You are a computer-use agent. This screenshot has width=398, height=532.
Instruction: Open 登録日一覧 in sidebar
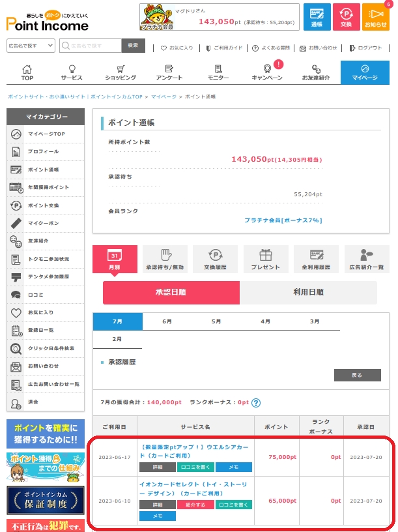[x=46, y=330]
